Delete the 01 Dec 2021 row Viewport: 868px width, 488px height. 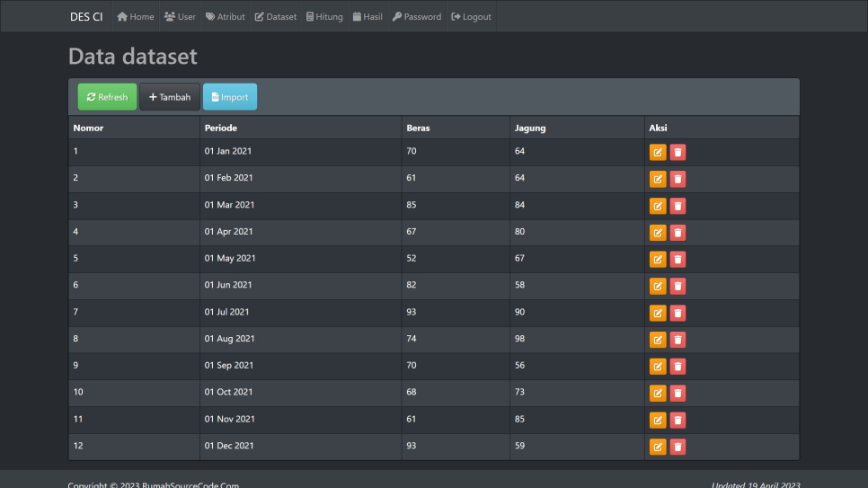(678, 447)
